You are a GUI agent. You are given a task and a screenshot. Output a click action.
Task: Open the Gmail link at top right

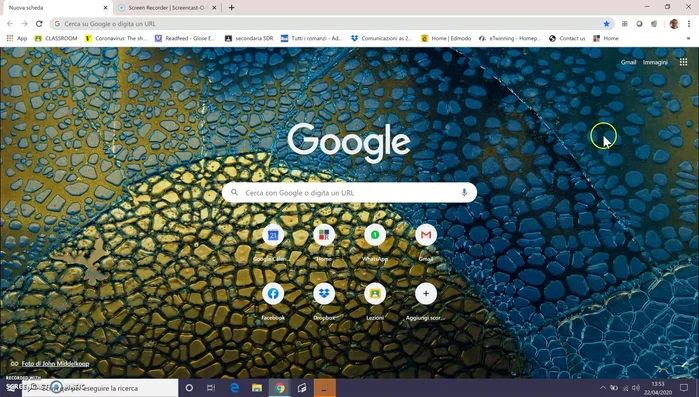click(628, 62)
